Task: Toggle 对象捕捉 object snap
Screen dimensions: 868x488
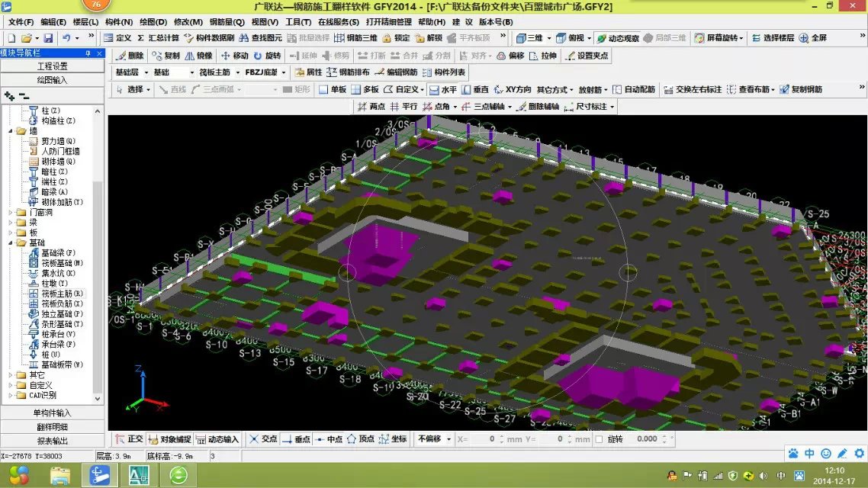Action: [x=169, y=439]
